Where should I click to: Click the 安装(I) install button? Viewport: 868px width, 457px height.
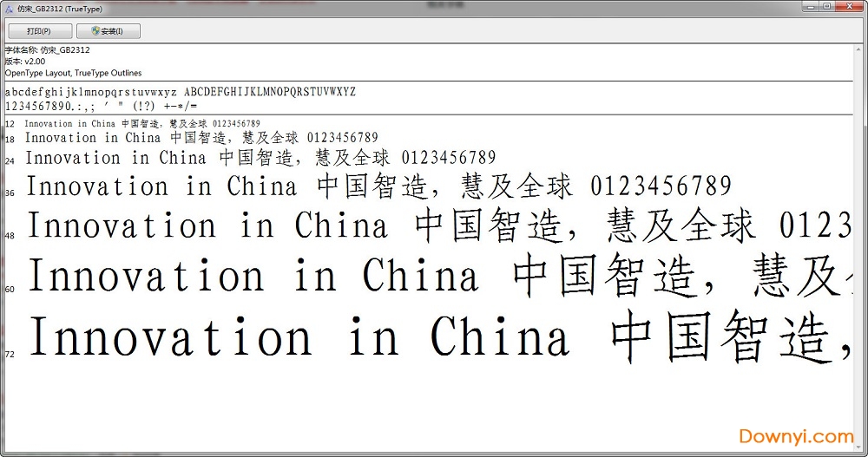click(x=108, y=31)
